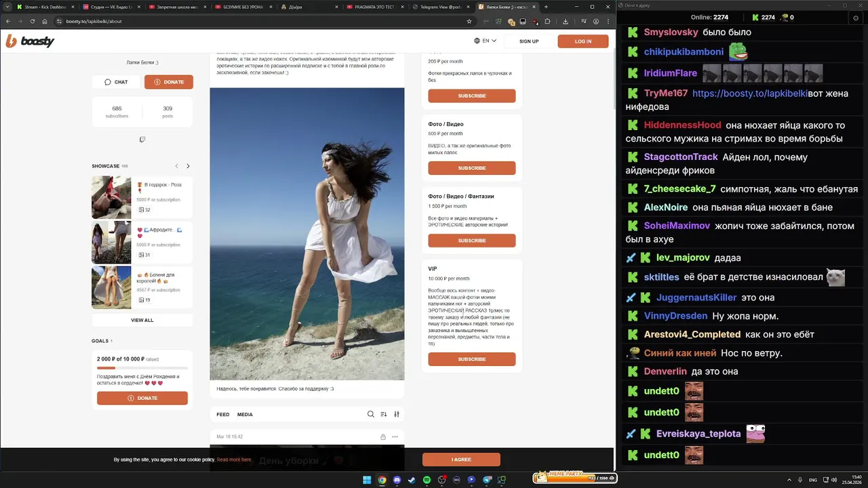Screen dimensions: 868x488
Task: Switch to 'PRAGMATA ЭТО ТЕСТ' browser tab
Action: (374, 7)
